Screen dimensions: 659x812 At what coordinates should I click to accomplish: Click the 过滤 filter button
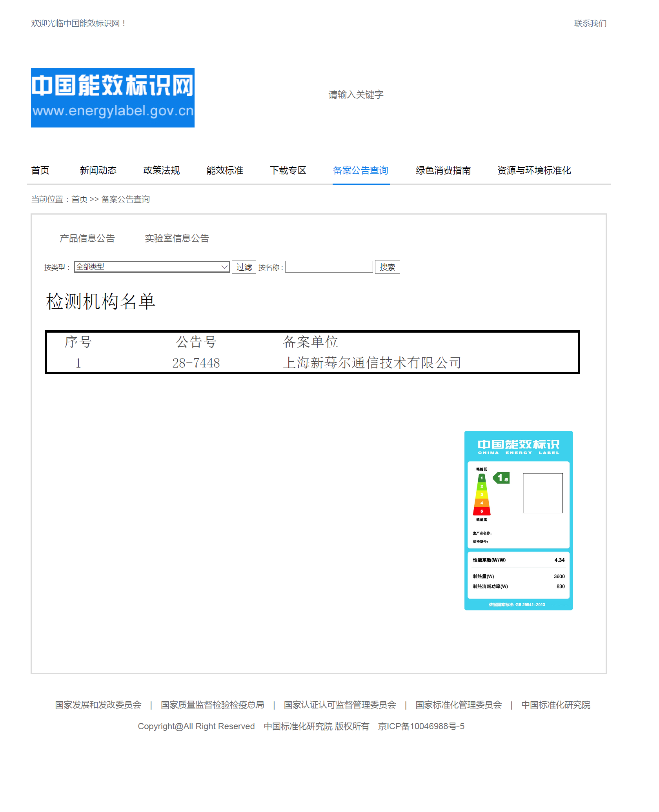244,266
